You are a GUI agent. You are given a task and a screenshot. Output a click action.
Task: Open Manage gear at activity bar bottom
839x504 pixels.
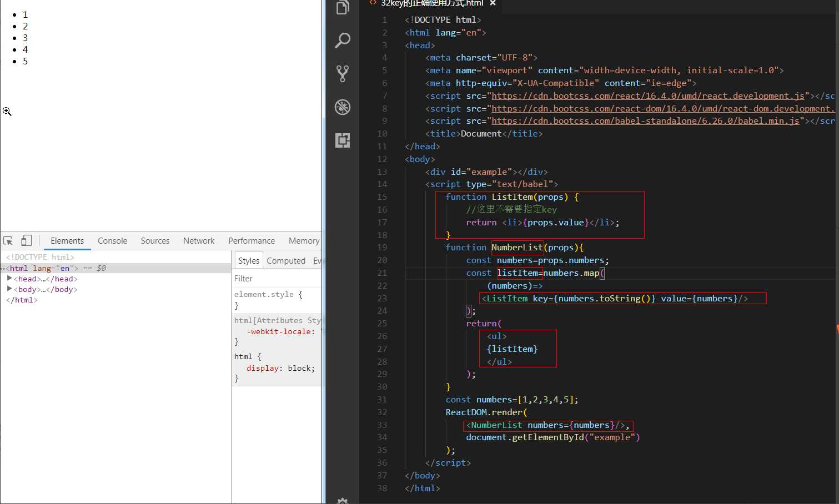pyautogui.click(x=343, y=500)
